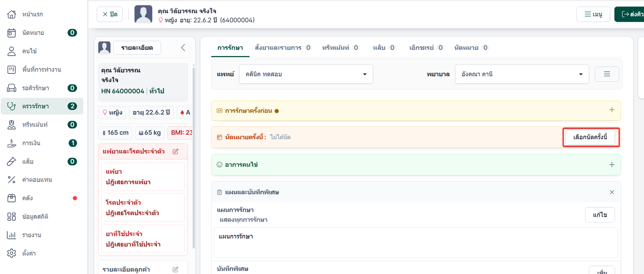Click โรคประจำตัว card
The image size is (644, 274).
(143, 208)
